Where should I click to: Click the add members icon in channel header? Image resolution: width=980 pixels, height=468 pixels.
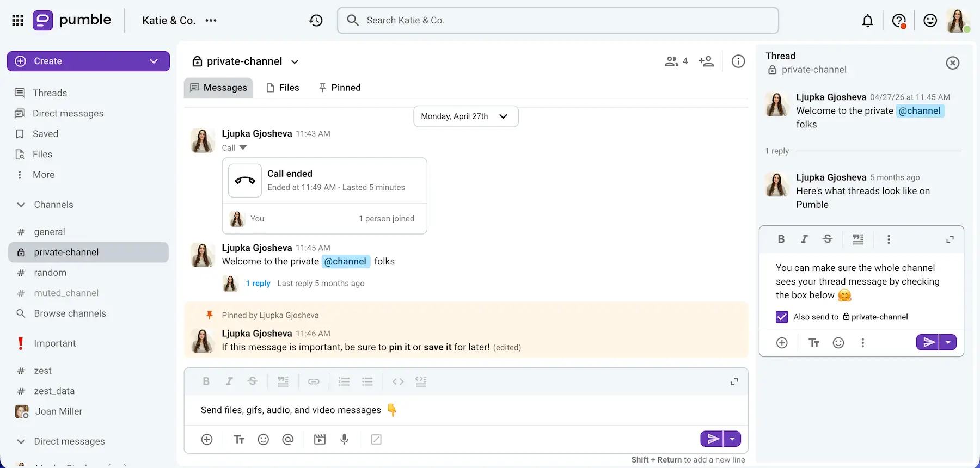pos(706,61)
